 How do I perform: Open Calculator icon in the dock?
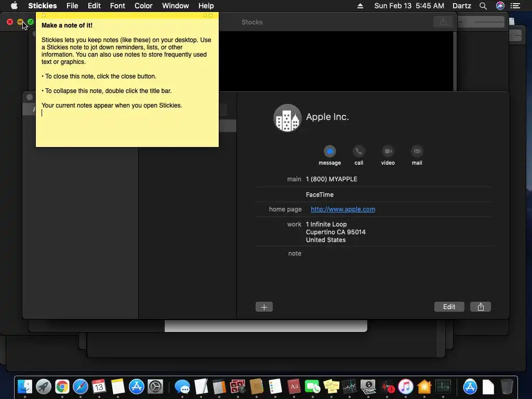click(x=219, y=387)
